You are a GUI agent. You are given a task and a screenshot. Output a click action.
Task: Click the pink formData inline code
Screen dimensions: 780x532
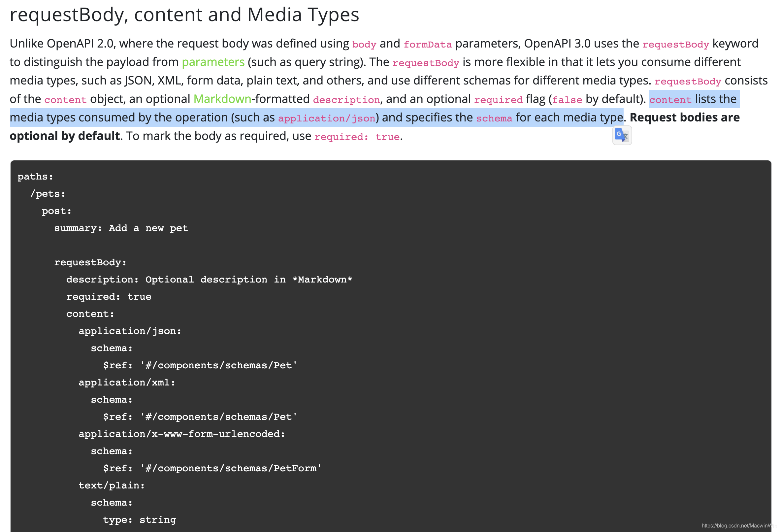coord(427,44)
